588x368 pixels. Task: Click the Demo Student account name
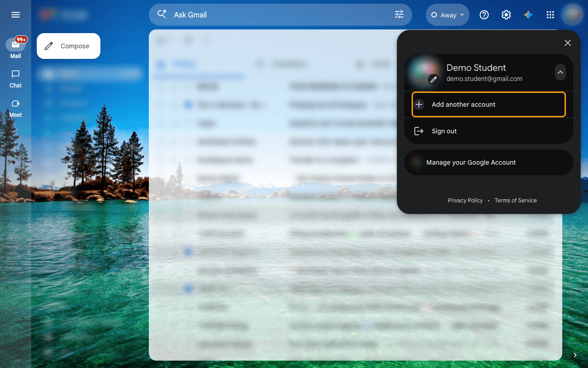click(x=476, y=68)
